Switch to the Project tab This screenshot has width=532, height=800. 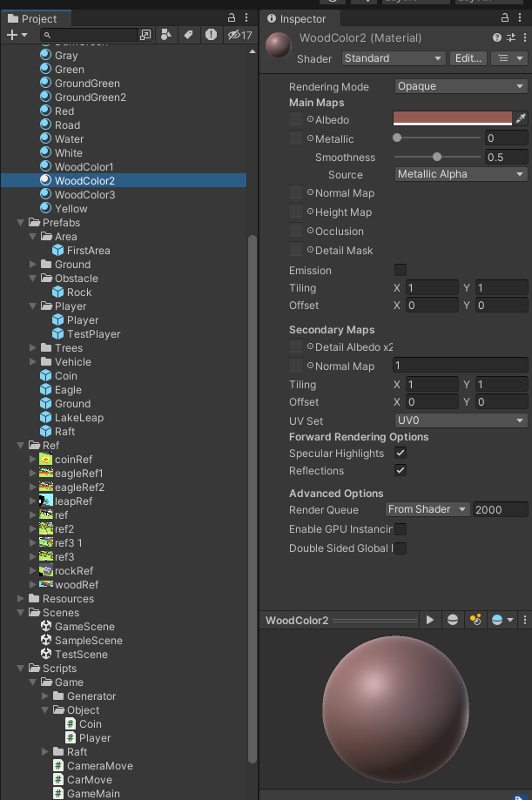(x=36, y=19)
